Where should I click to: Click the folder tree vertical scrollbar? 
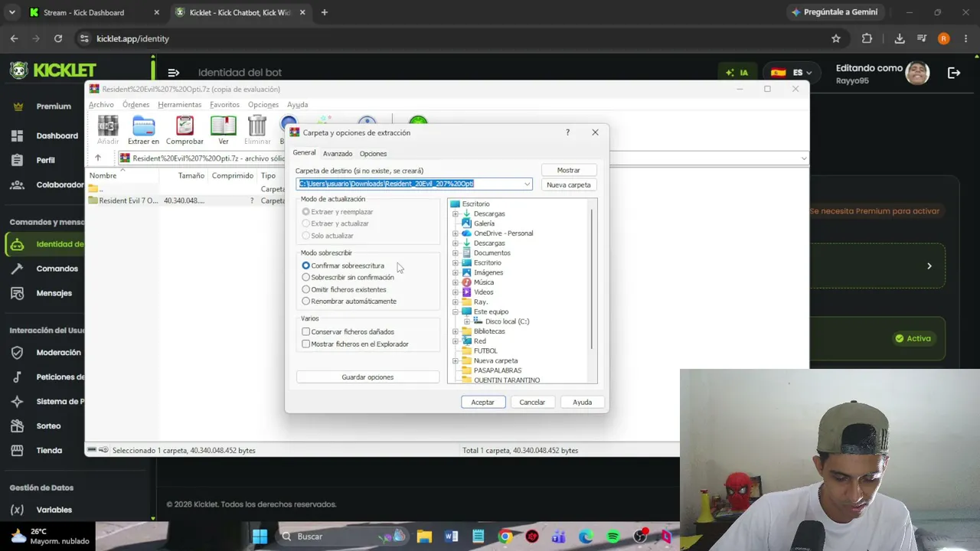[592, 279]
